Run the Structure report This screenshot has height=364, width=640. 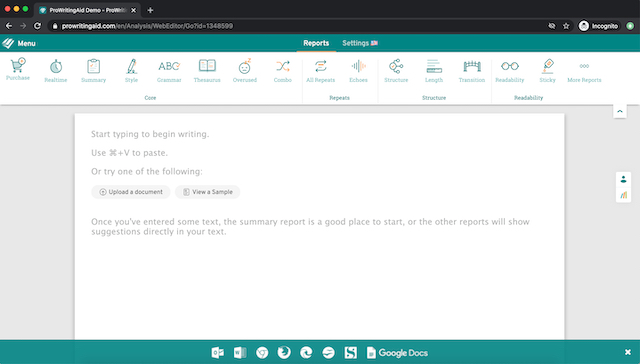click(x=396, y=71)
